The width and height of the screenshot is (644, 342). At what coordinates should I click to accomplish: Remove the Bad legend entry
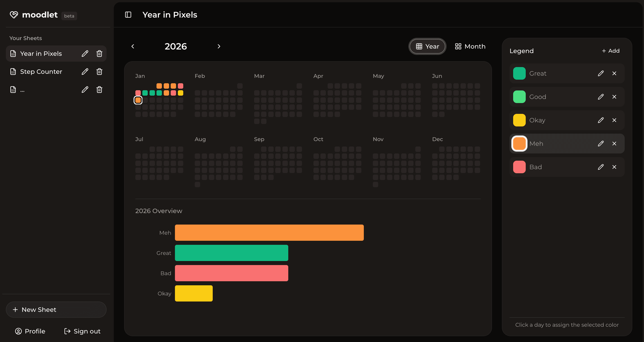[x=615, y=167]
